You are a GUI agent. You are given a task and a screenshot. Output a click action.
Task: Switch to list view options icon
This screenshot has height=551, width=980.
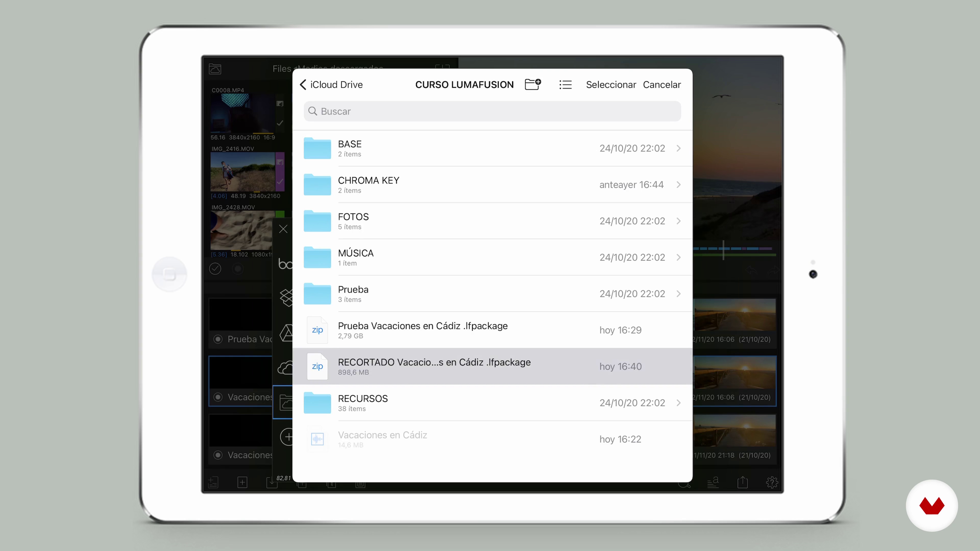point(565,84)
